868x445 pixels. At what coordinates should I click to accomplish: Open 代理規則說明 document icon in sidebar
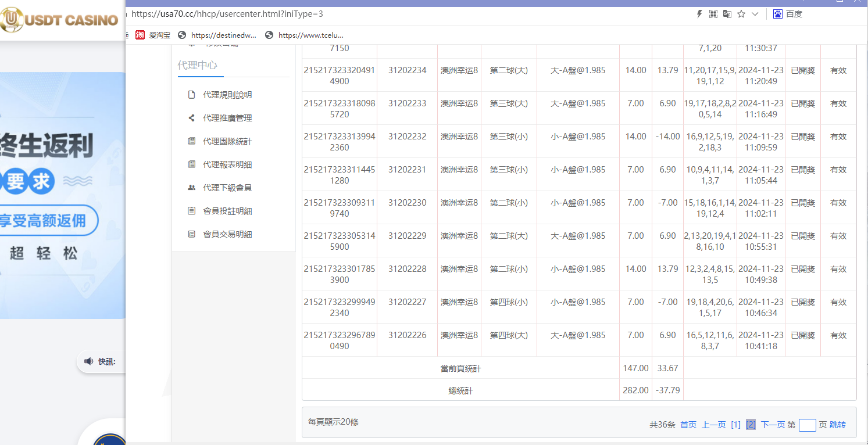point(191,95)
